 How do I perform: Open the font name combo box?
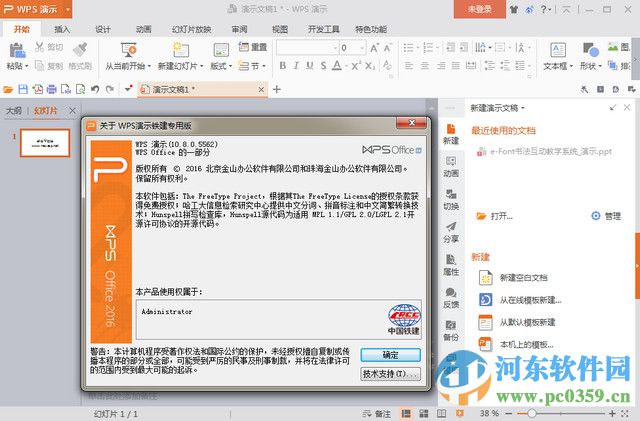pyautogui.click(x=307, y=48)
